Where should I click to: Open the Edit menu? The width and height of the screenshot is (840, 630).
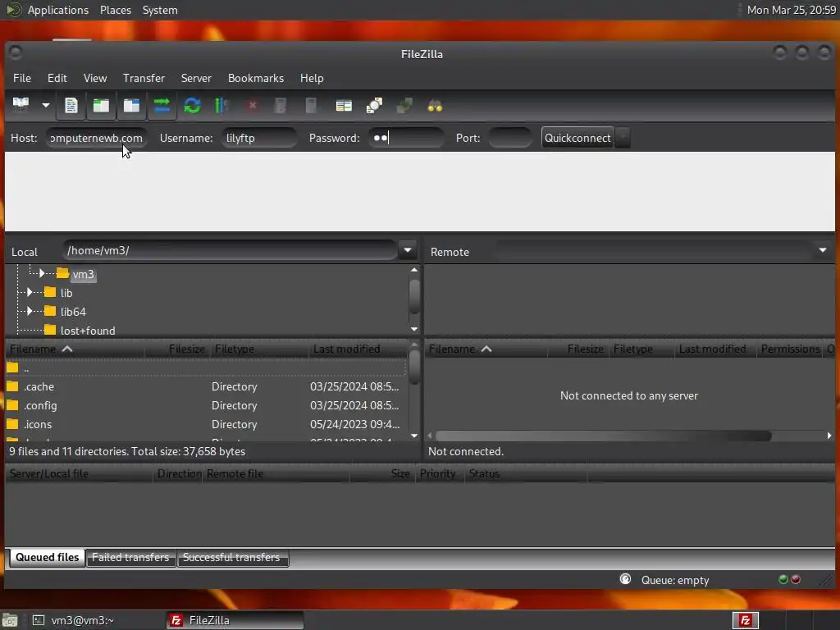coord(57,78)
